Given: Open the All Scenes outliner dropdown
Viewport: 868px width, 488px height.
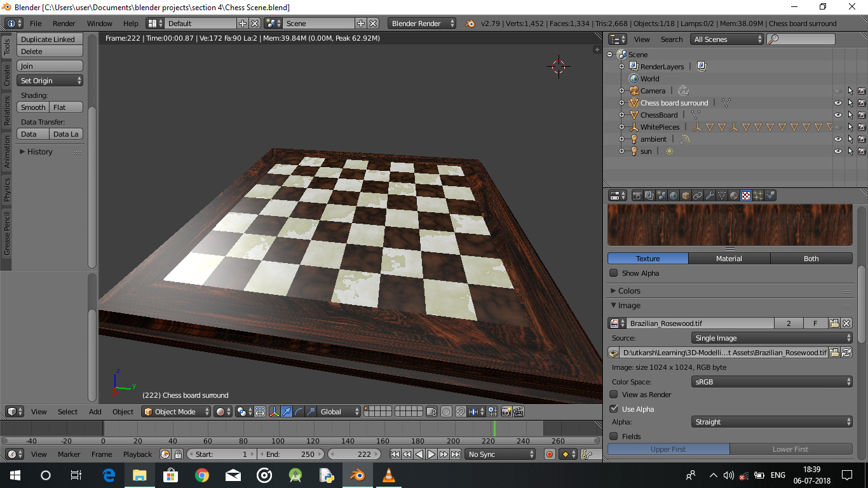Looking at the screenshot, I should [x=727, y=39].
